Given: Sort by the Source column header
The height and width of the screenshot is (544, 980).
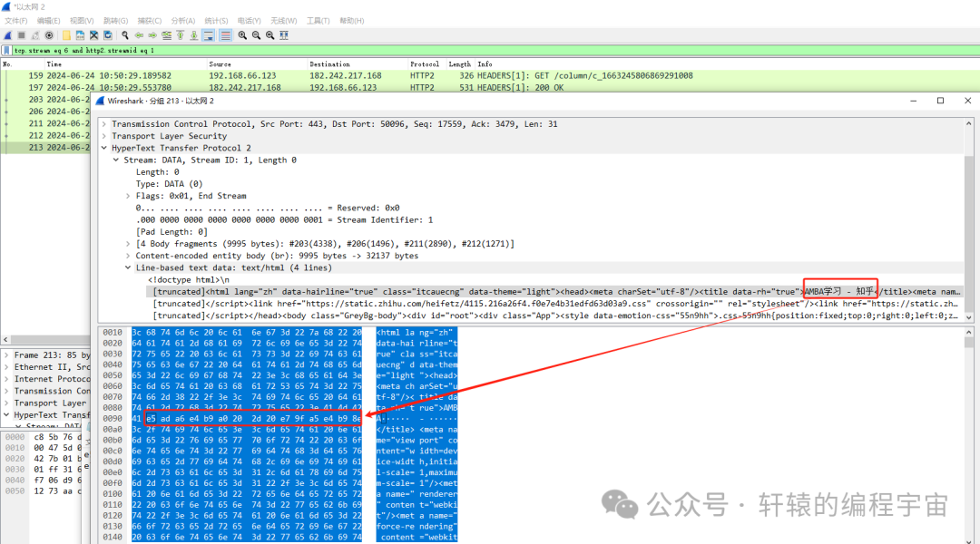Looking at the screenshot, I should coord(220,64).
